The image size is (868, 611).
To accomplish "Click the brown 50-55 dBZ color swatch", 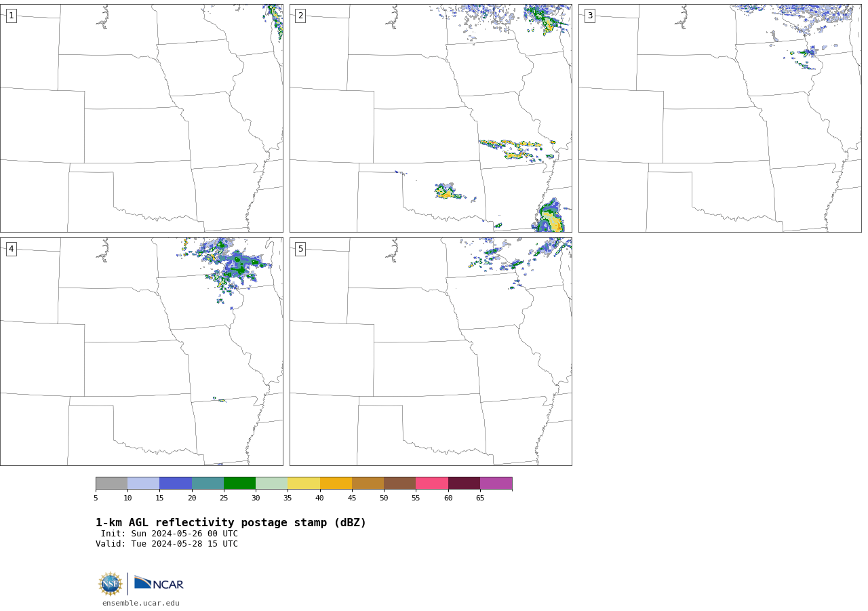I will pos(400,483).
